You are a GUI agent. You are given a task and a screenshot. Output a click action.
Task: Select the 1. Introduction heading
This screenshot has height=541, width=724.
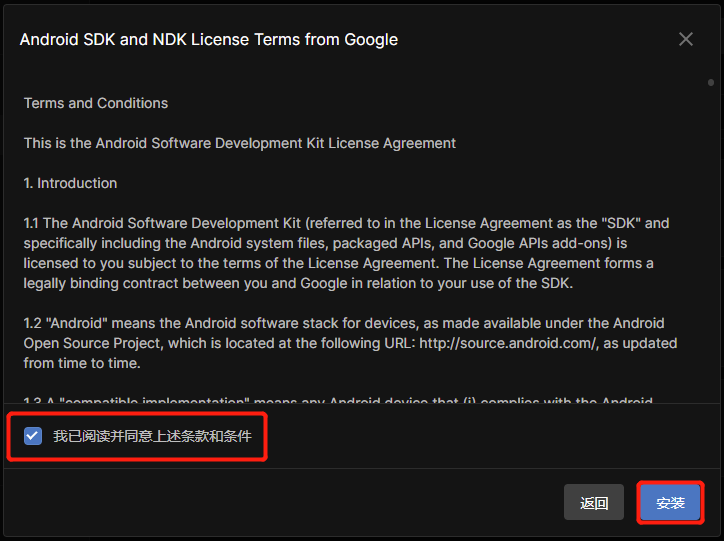coord(71,183)
